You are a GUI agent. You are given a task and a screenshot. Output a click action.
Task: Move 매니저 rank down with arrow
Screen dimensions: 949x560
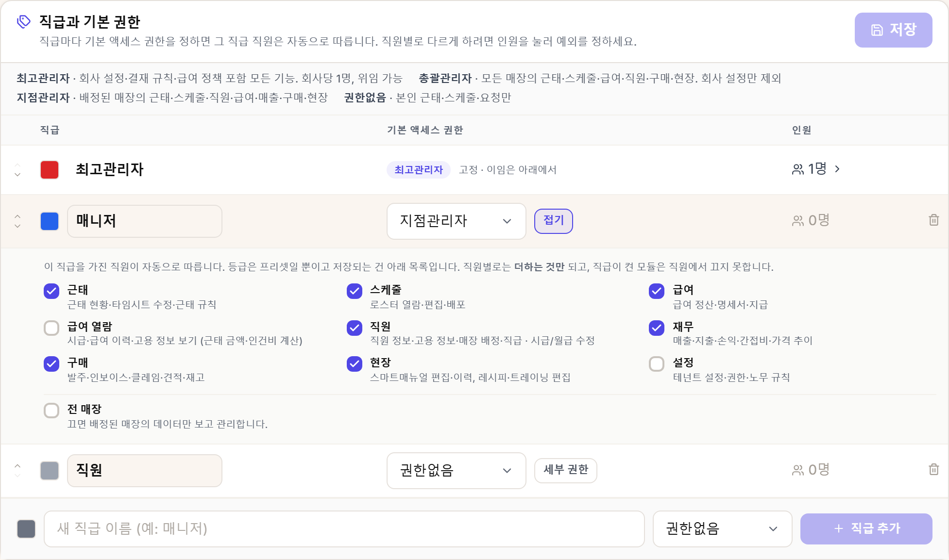click(17, 226)
